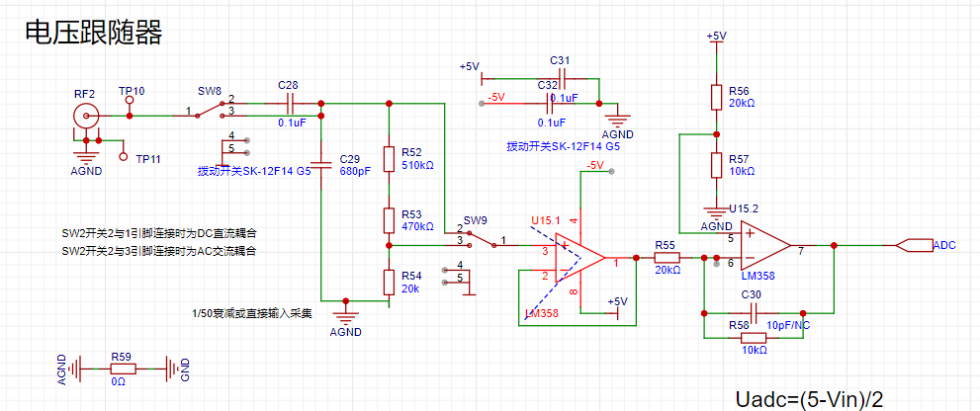980x411 pixels.
Task: Click the -5V label above U15.1
Action: click(593, 165)
